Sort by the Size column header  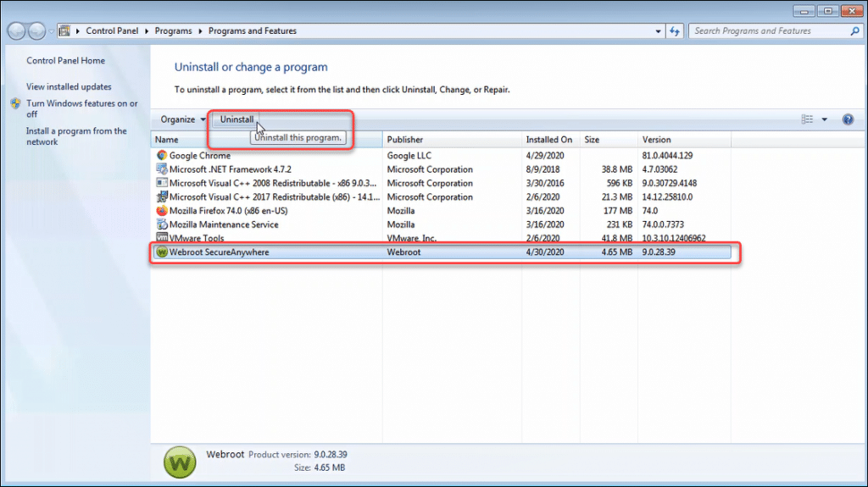coord(609,140)
